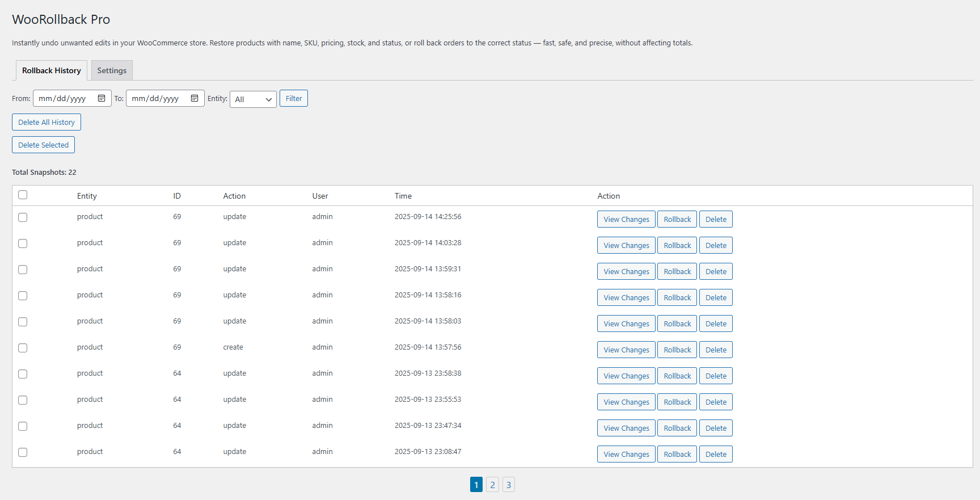The image size is (980, 500).
Task: Click the 'WooRollback Pro' page title
Action: point(61,19)
